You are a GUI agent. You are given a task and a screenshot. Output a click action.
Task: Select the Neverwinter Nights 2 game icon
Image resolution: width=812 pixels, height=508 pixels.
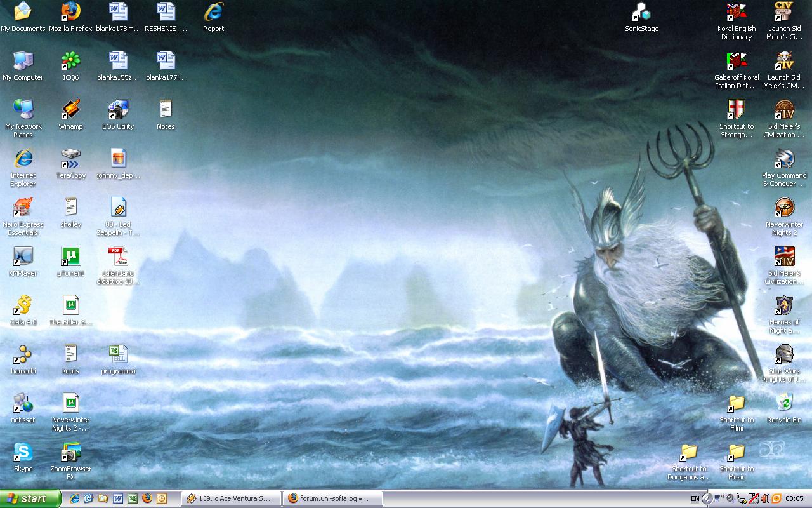[784, 208]
